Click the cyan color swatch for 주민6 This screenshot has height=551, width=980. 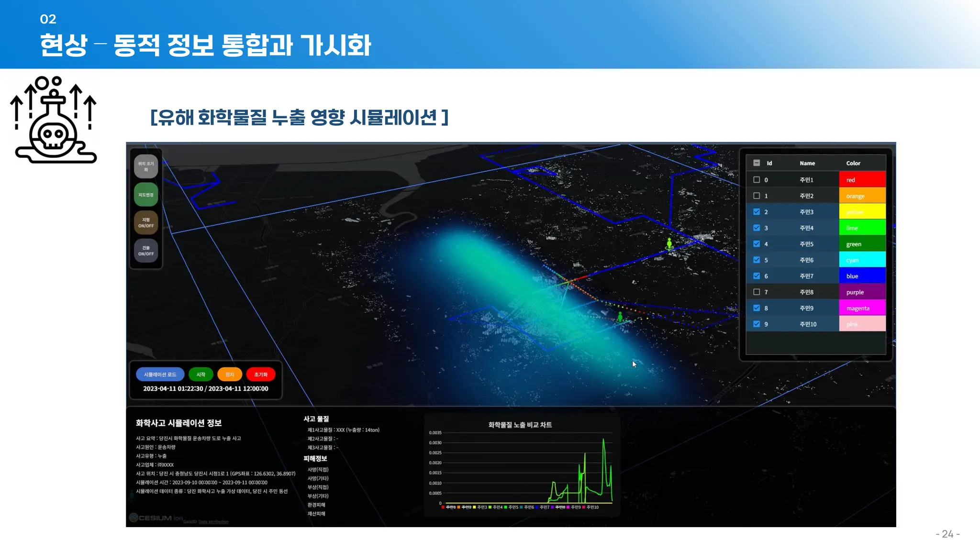point(862,260)
